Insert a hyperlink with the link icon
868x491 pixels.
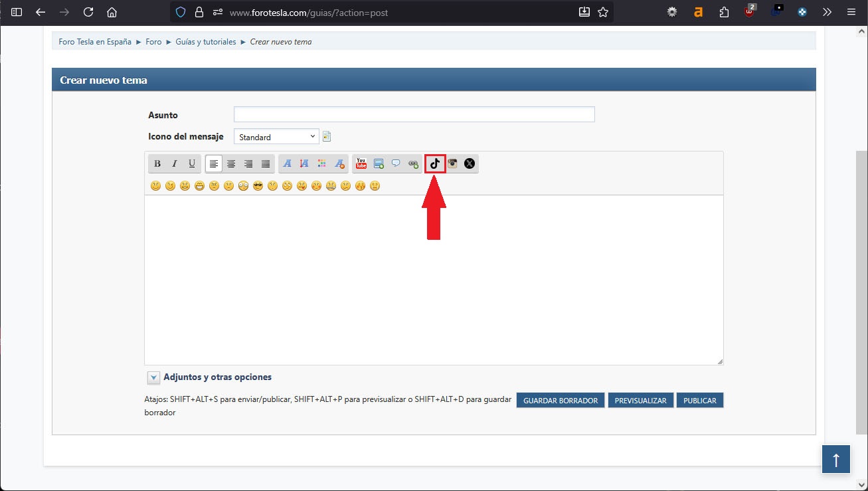coord(413,163)
